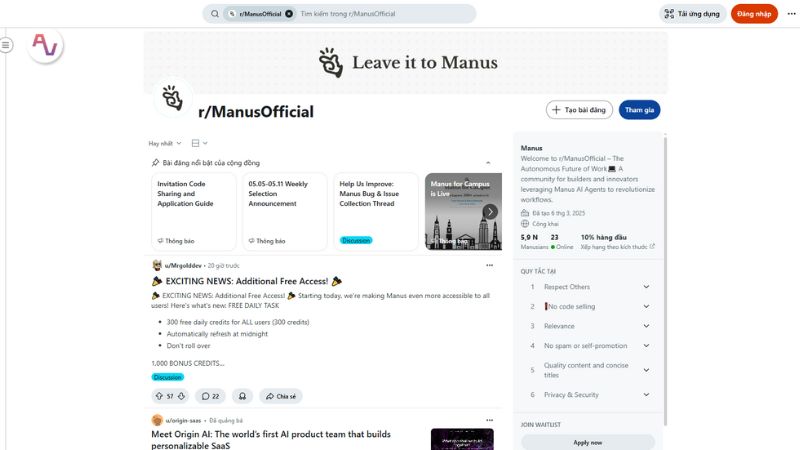Click the Thông báo tag on Weekly Selection card
The width and height of the screenshot is (800, 450).
(x=267, y=241)
